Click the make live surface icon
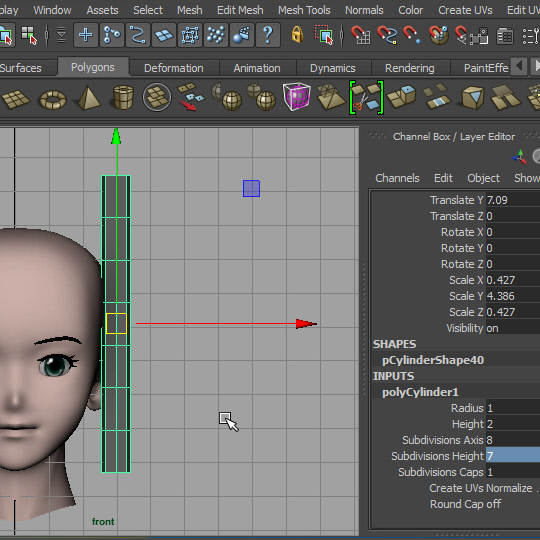This screenshot has width=540, height=540. [472, 35]
